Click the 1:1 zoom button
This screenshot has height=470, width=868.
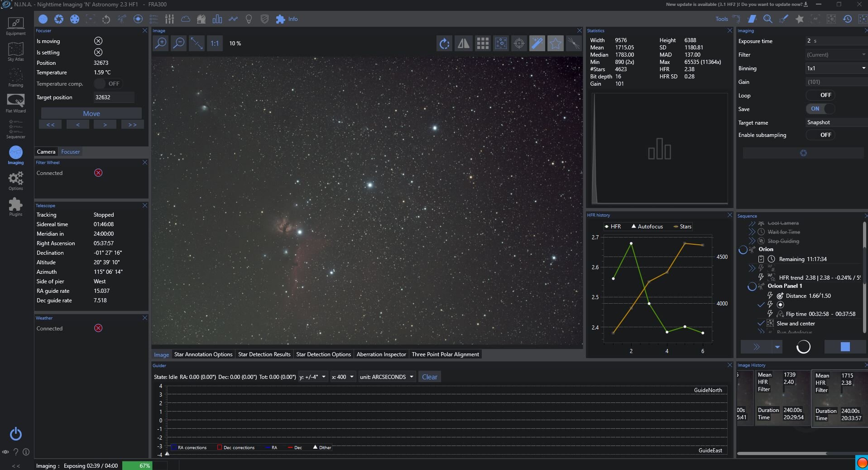tap(215, 44)
